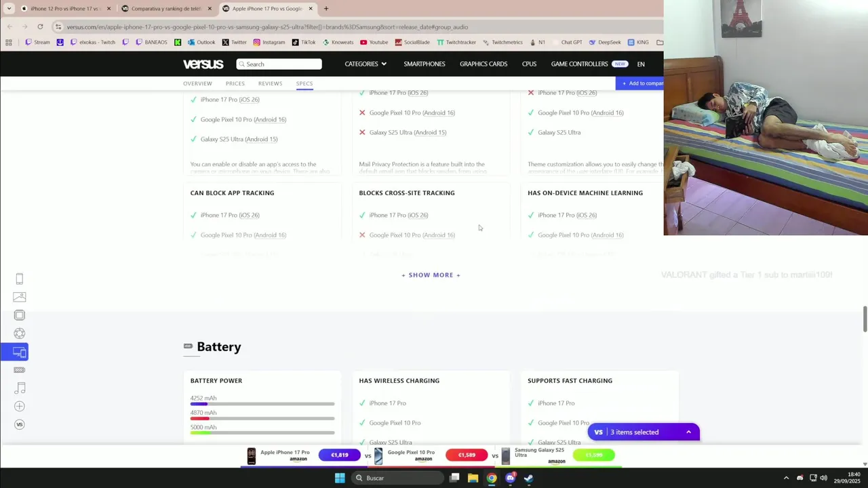Select highlighted Operating System devices icon in sidebar
The image size is (868, 488).
pos(15,352)
